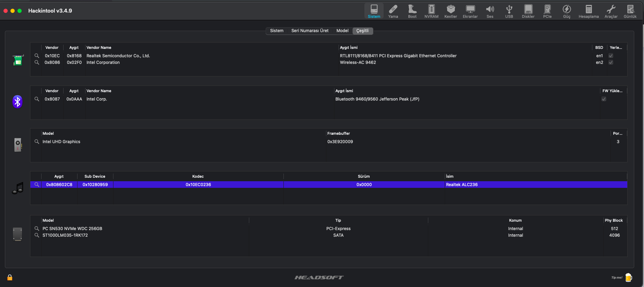Toggle the Bluetooth FW Yükle checkbox
Image resolution: width=644 pixels, height=287 pixels.
pos(604,99)
